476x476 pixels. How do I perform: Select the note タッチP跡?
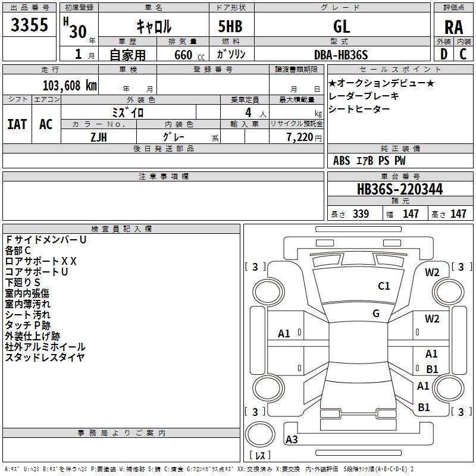(x=27, y=325)
